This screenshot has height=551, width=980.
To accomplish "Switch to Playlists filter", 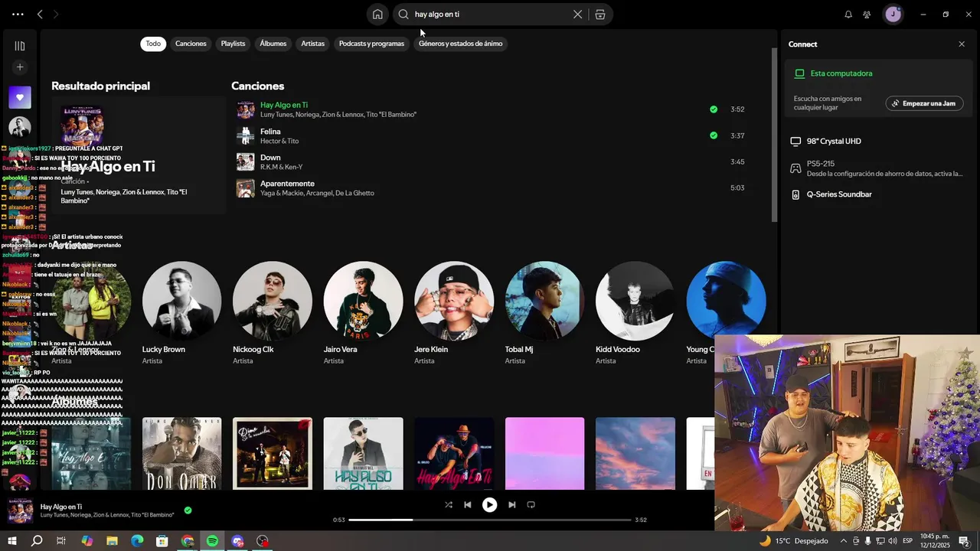I will (233, 44).
